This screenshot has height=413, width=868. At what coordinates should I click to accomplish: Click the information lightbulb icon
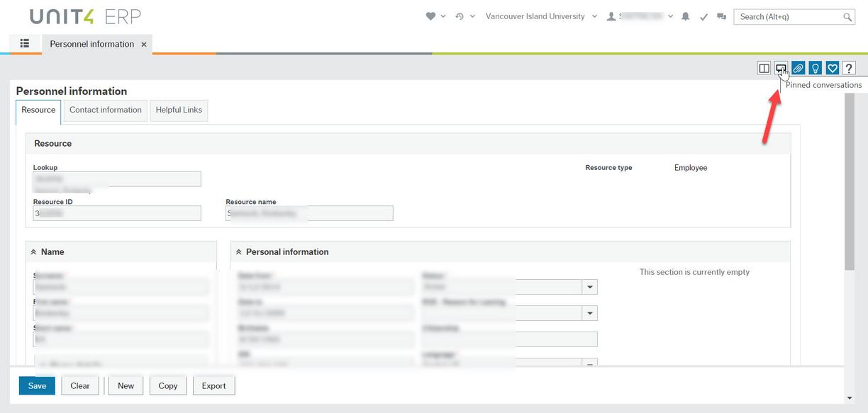815,67
